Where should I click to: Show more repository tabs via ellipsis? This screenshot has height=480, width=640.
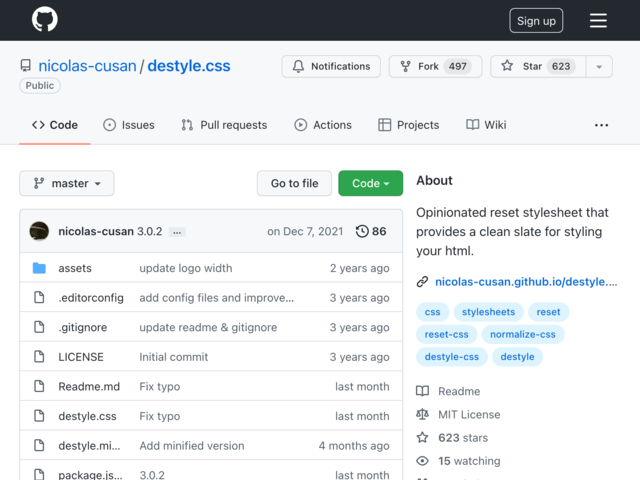(601, 125)
